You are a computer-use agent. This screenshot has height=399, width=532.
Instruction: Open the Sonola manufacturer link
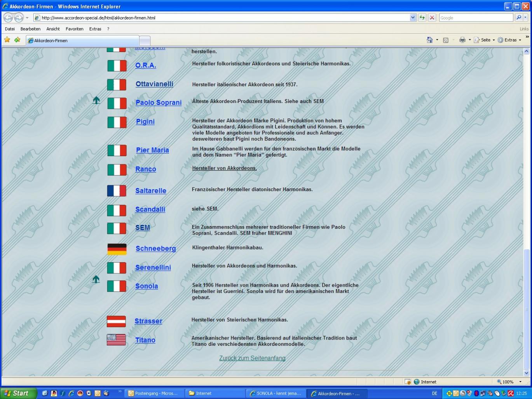click(147, 286)
